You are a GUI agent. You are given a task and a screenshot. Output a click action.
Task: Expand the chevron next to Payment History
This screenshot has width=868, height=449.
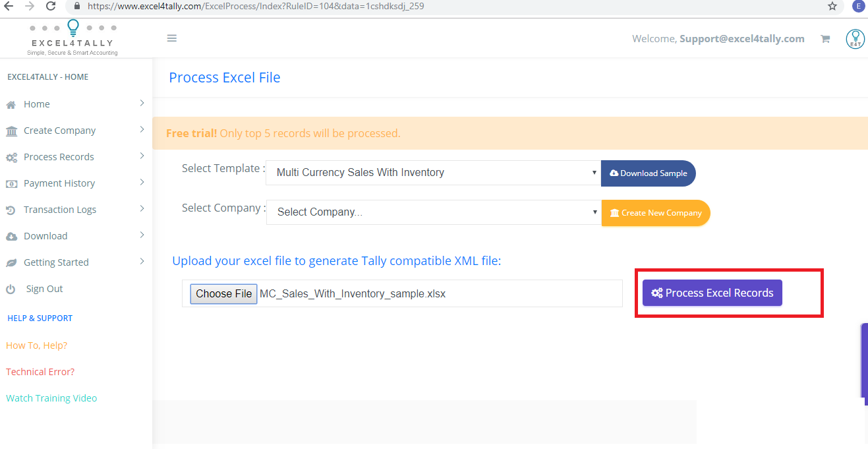[x=142, y=183]
